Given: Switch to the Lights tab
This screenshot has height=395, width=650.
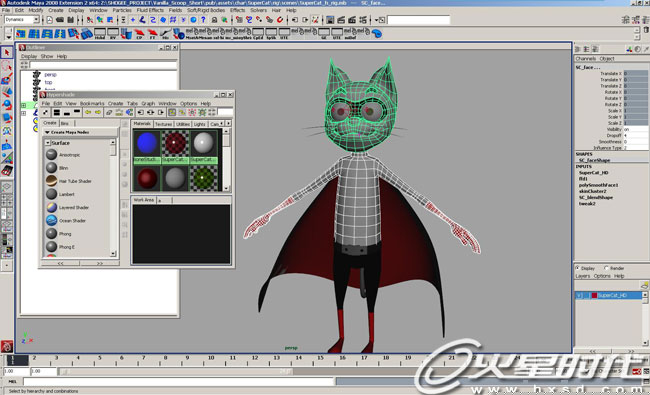Looking at the screenshot, I should click(x=199, y=124).
